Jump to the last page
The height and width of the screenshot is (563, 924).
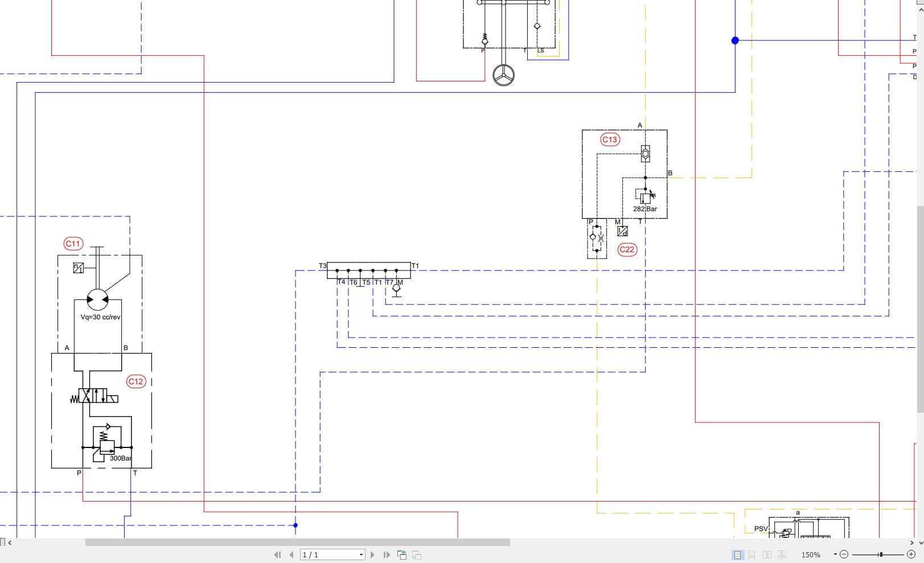coord(387,554)
